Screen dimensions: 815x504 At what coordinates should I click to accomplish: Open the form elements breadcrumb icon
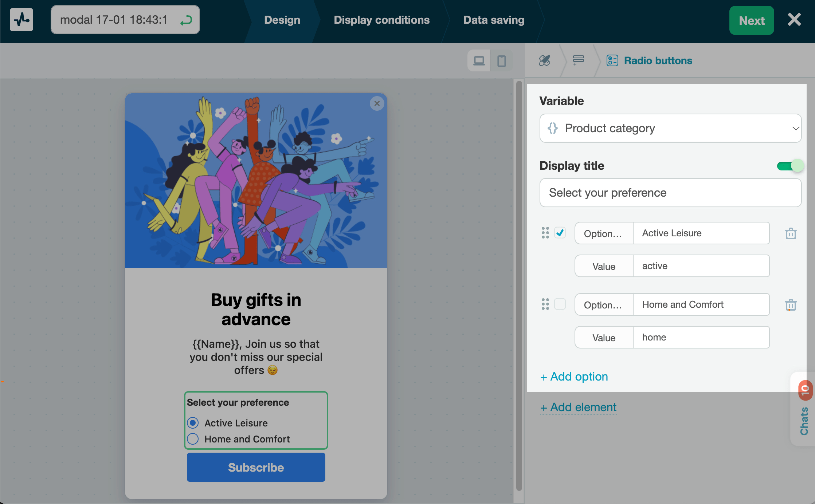(x=578, y=60)
